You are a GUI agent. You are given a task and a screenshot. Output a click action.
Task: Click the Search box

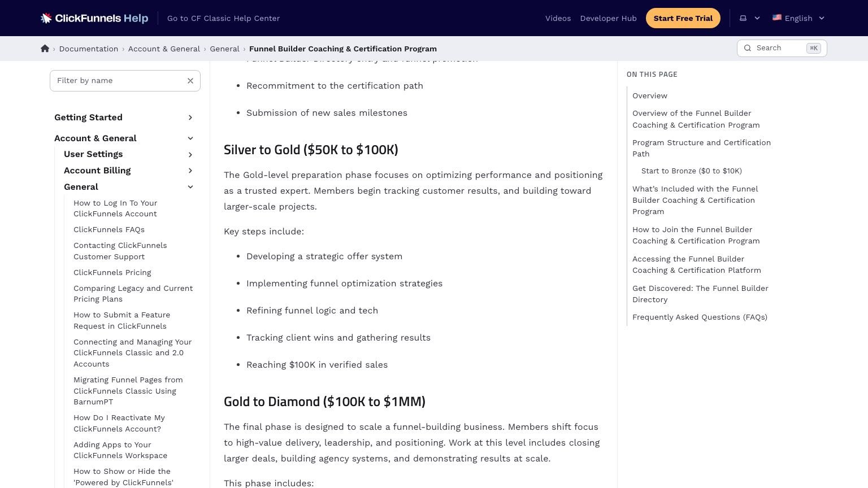point(782,48)
